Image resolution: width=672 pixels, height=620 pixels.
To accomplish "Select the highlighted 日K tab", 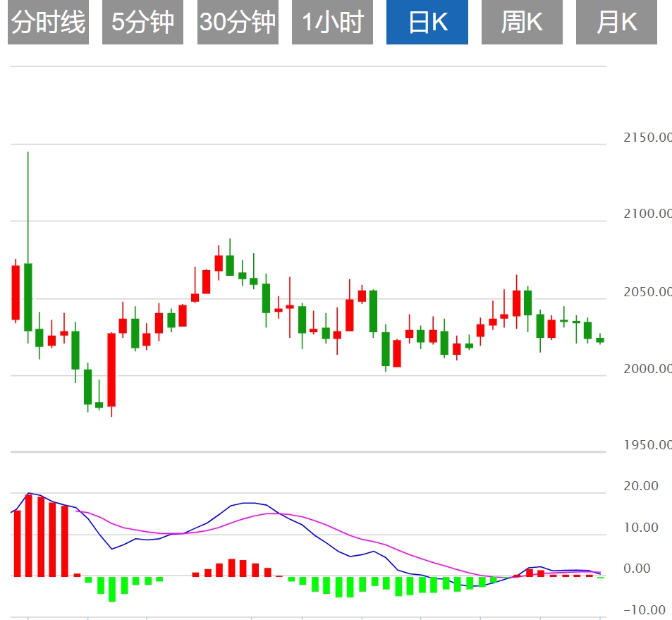I will pyautogui.click(x=427, y=23).
